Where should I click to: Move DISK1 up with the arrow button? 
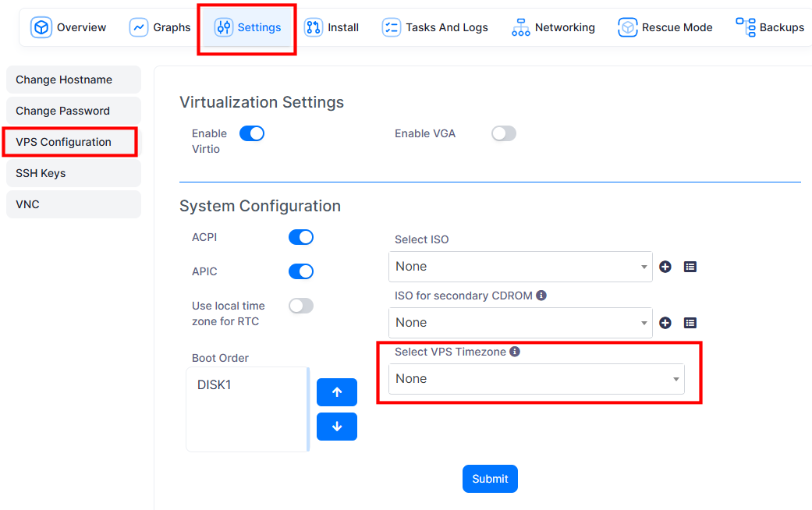point(337,392)
